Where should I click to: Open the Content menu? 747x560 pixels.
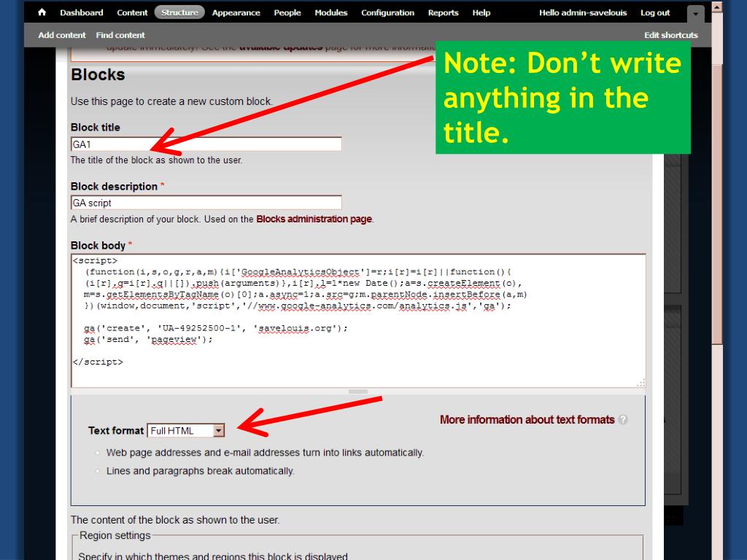click(133, 13)
